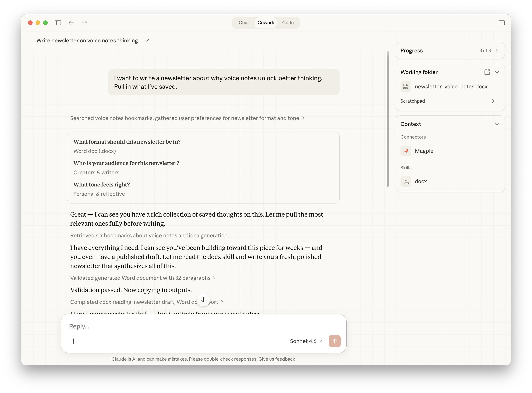Viewport: 532px width, 393px height.
Task: Switch to the Chat tab
Action: click(x=244, y=23)
